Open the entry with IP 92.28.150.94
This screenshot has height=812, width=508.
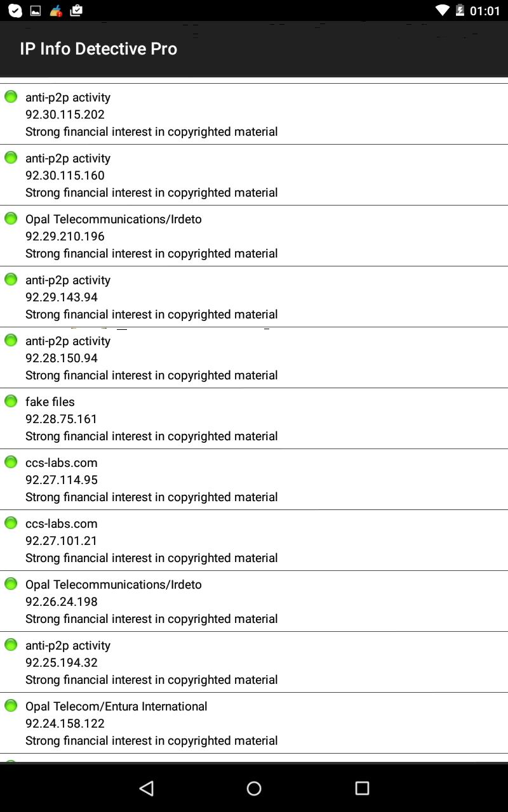[254, 358]
